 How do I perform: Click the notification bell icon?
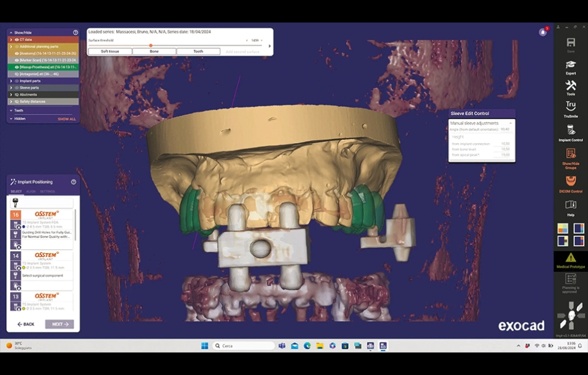[542, 32]
